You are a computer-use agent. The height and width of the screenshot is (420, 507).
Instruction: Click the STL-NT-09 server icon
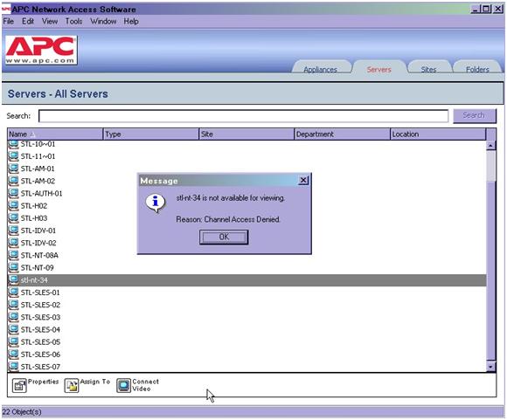click(14, 267)
